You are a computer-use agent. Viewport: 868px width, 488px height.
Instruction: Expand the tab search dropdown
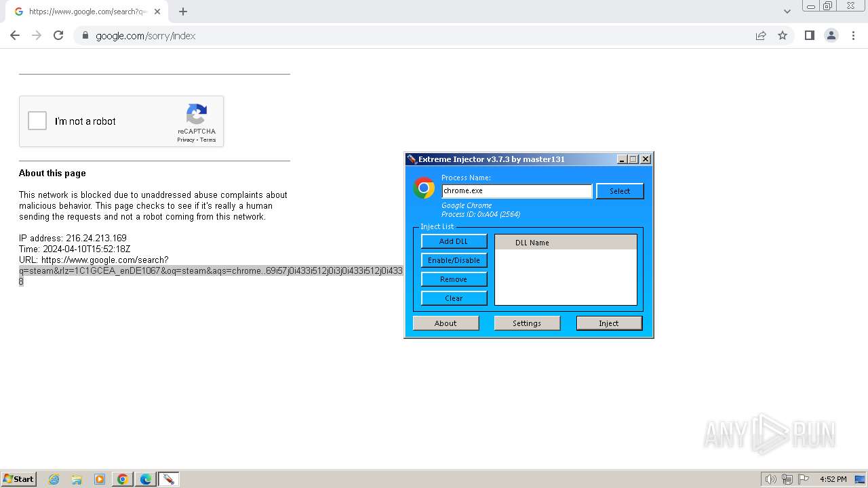pyautogui.click(x=787, y=12)
